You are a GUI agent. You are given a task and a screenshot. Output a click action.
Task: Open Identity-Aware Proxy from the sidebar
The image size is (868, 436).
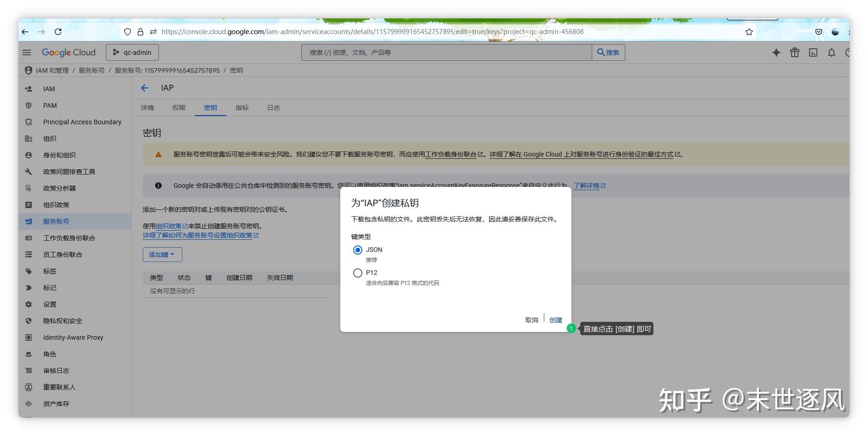click(73, 337)
